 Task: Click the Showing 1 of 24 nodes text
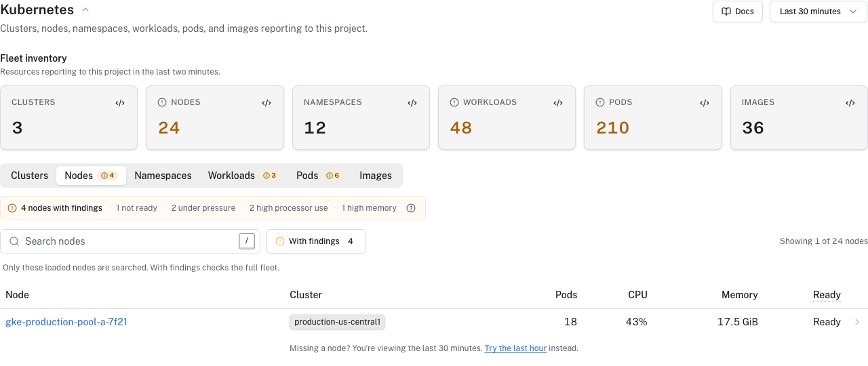tap(824, 241)
